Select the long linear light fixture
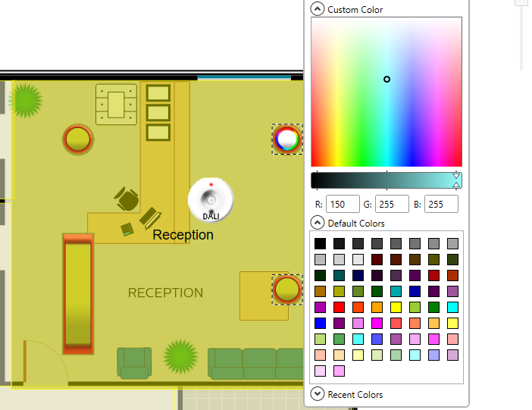Screen dimensions: 532x410 pyautogui.click(x=78, y=294)
